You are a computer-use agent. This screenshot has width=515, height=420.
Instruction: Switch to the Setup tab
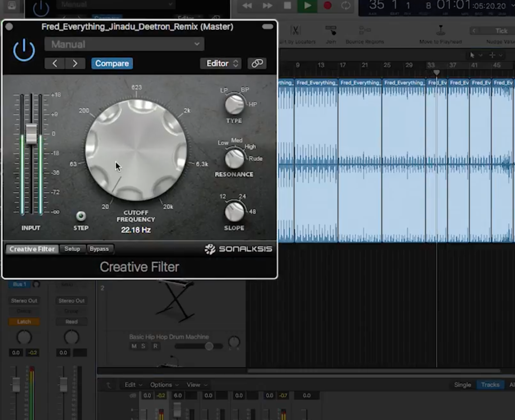(72, 249)
